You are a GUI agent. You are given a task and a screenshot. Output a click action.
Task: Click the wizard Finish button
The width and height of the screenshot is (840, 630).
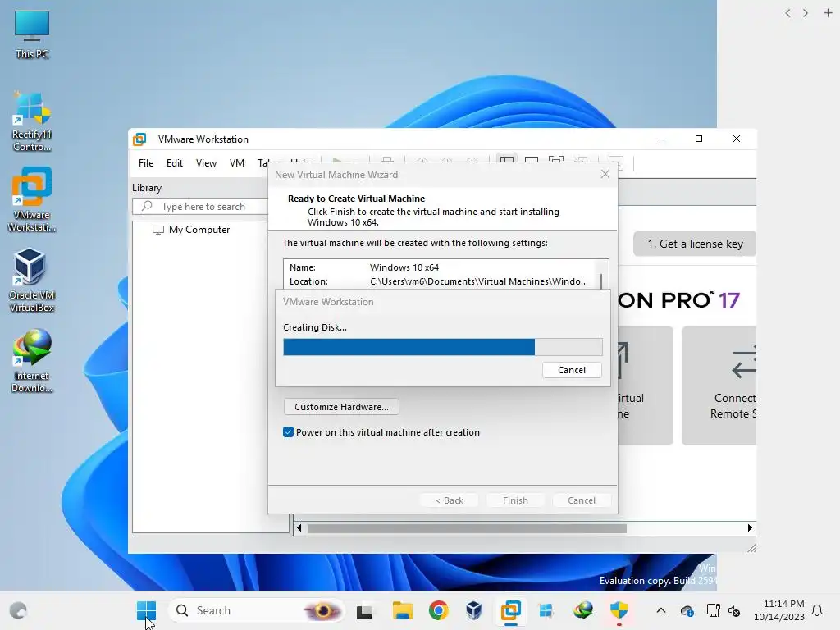515,500
